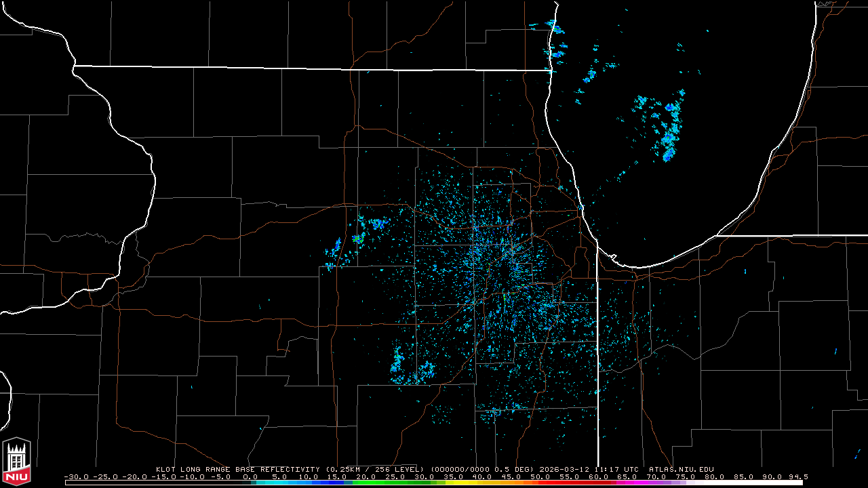Click the "90.0" scale label
This screenshot has height=488, width=868.
tap(774, 476)
